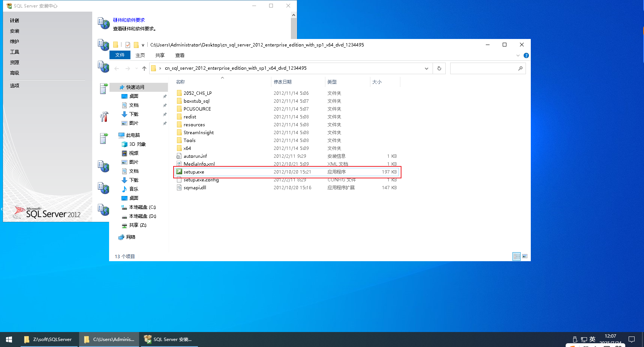Image resolution: width=644 pixels, height=347 pixels.
Task: Open recent locations dropdown arrow
Action: click(x=136, y=69)
